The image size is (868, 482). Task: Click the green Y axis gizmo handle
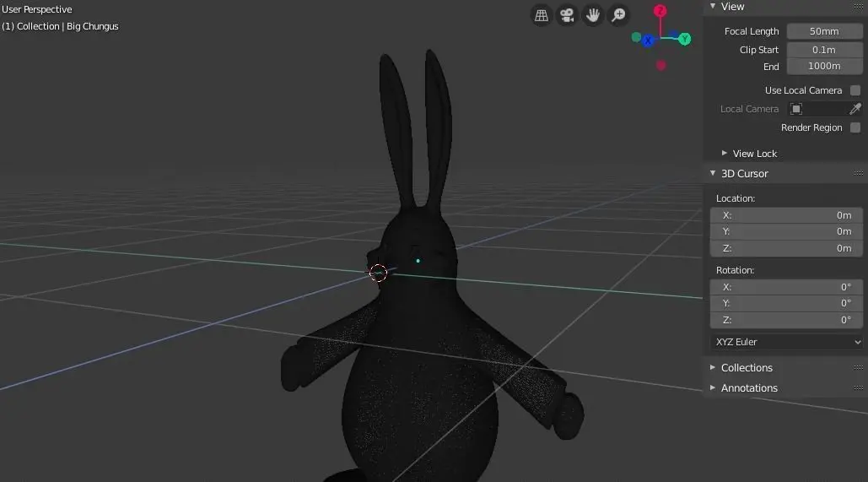coord(685,39)
